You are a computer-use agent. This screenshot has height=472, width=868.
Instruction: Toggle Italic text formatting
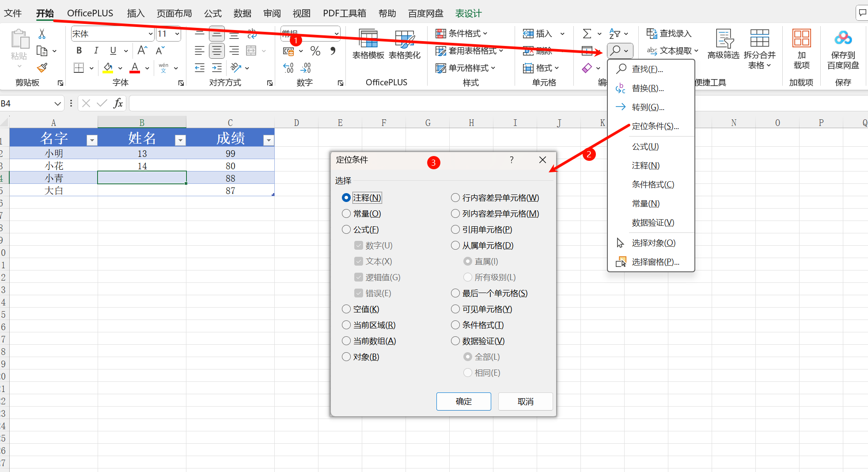(x=96, y=51)
